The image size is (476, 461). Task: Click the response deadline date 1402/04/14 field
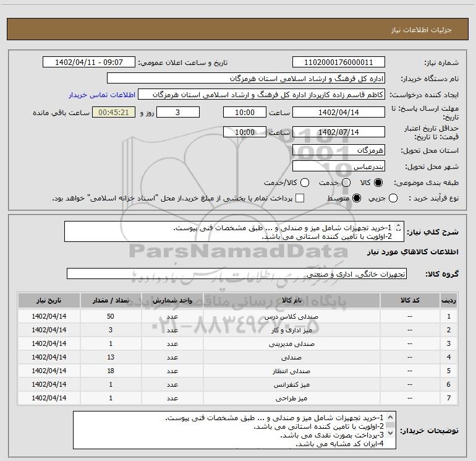point(339,112)
